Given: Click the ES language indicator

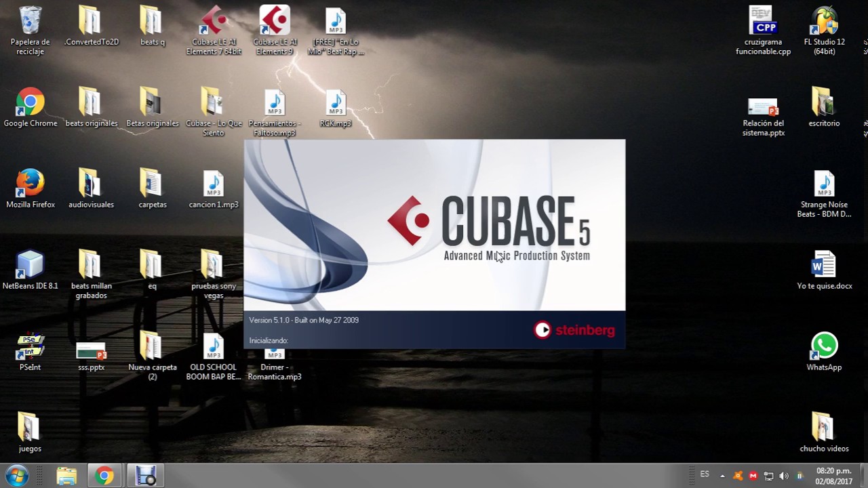Looking at the screenshot, I should pyautogui.click(x=705, y=474).
